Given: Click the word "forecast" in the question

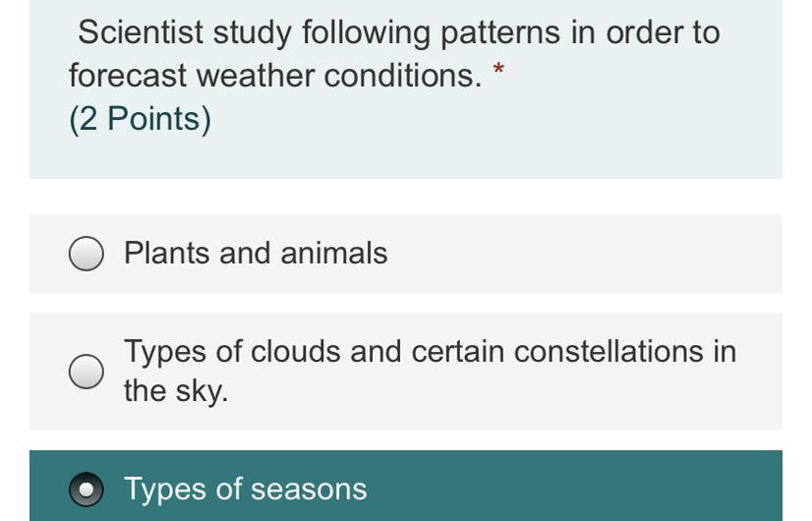Looking at the screenshot, I should tap(128, 76).
